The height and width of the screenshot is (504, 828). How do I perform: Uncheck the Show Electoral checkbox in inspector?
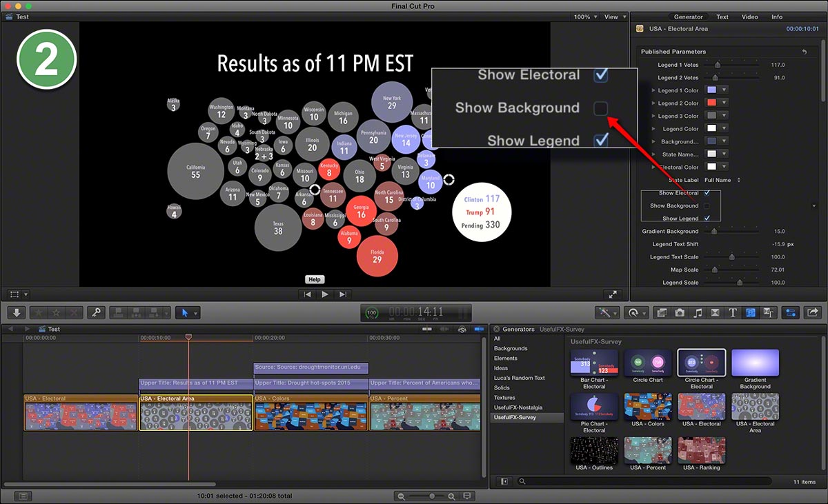coord(707,193)
